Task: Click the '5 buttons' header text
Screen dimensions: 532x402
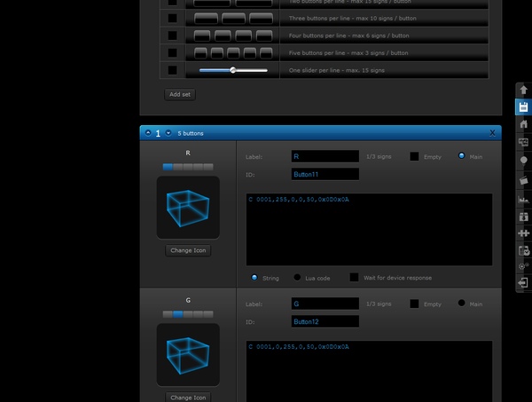Action: tap(191, 133)
